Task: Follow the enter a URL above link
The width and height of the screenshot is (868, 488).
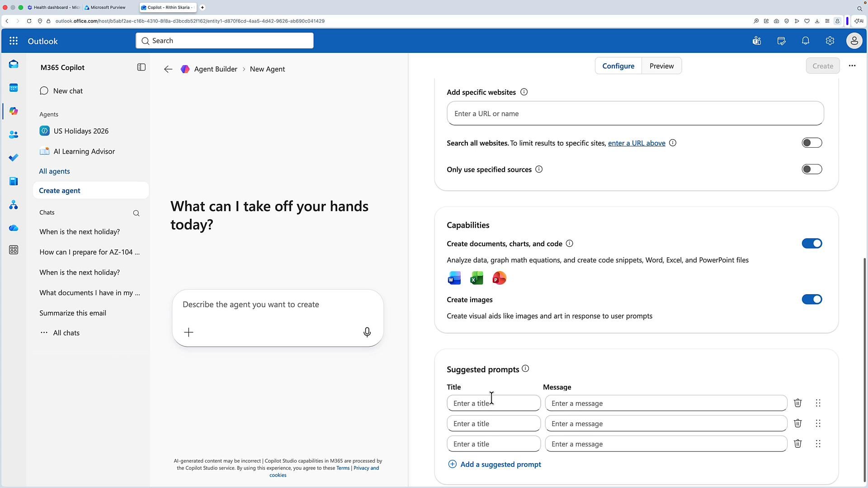Action: pyautogui.click(x=637, y=143)
